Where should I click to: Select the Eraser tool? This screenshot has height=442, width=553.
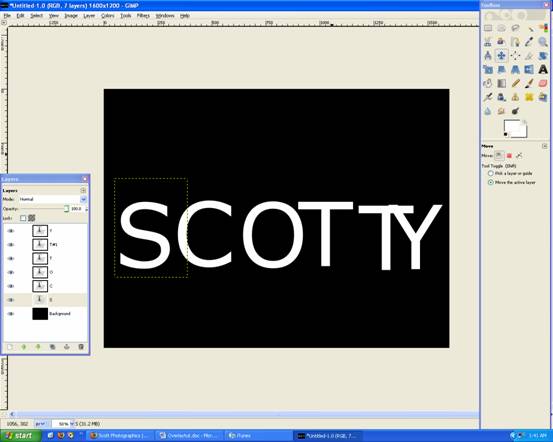pos(543,83)
